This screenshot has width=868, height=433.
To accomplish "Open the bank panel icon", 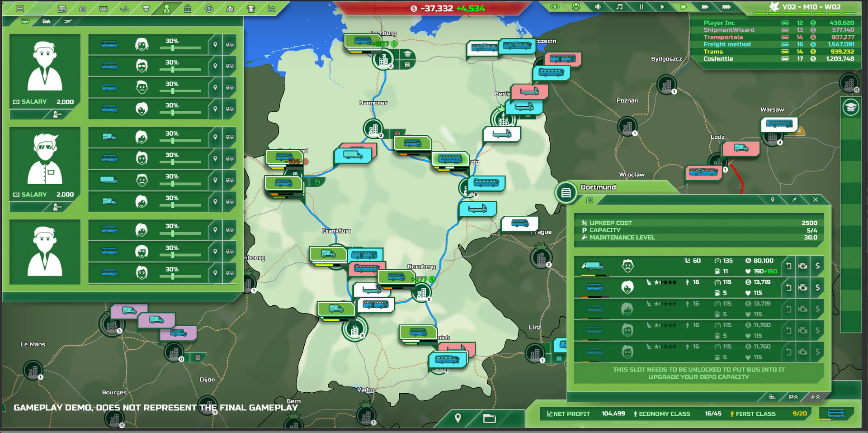I will 188,8.
